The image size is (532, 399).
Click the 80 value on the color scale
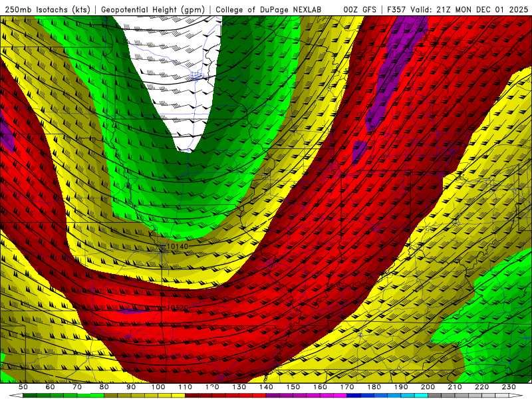coord(104,387)
